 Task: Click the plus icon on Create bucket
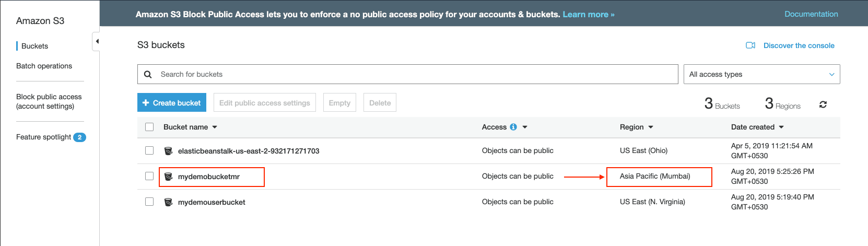(146, 103)
